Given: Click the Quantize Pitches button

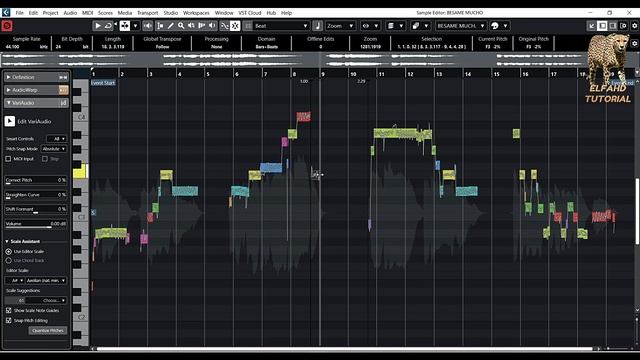Looking at the screenshot, I should coord(48,331).
